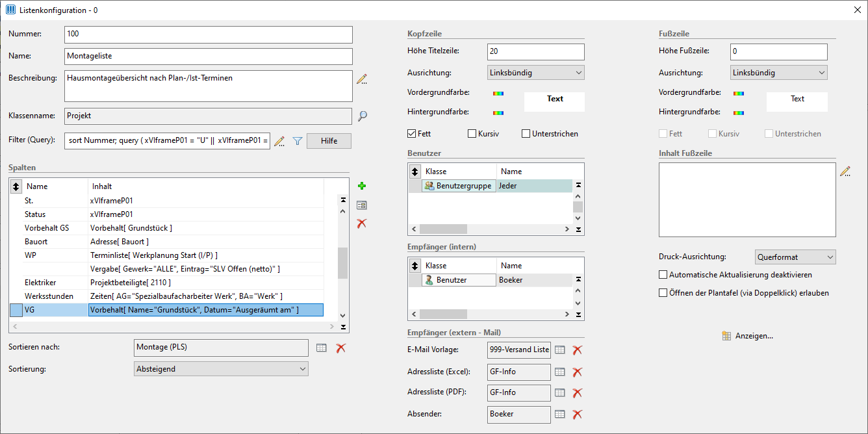The width and height of the screenshot is (868, 434).
Task: Click the Anzeigen table icon
Action: click(x=726, y=336)
